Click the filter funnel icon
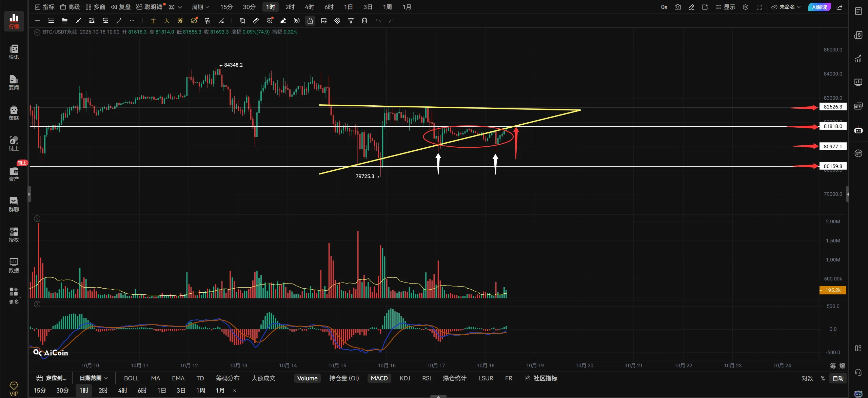 [x=351, y=21]
